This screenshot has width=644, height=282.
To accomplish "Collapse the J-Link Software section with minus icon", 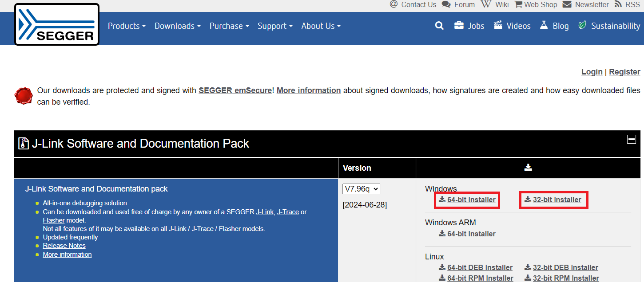I will 631,139.
